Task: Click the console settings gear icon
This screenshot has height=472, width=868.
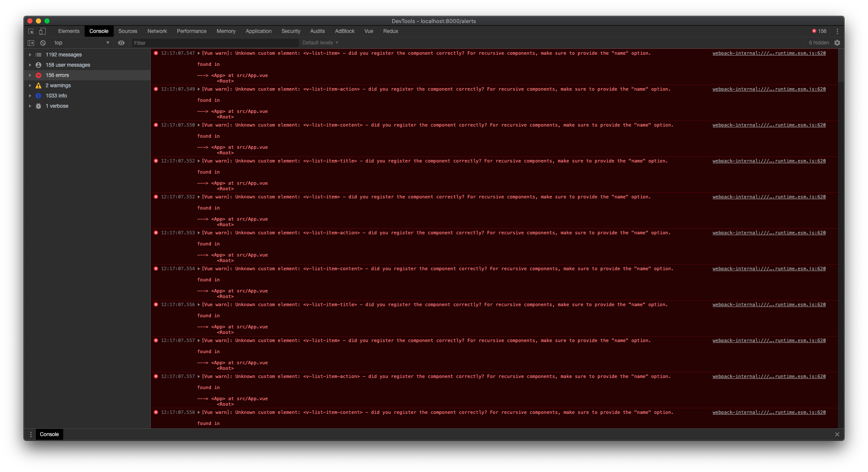Action: 837,43
